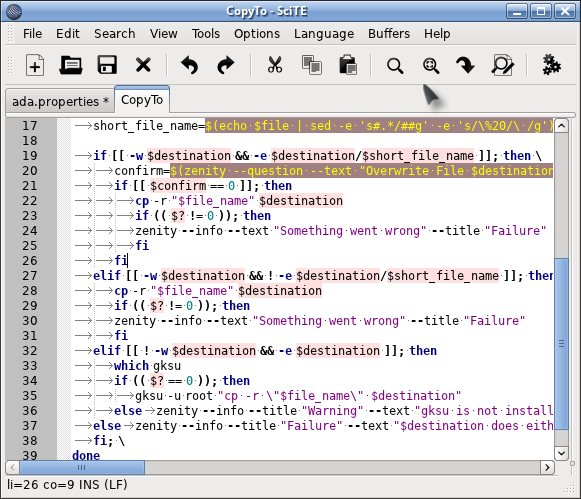Screen dimensions: 581x499
Task: Click line number 26 in the margin
Action: 30,261
